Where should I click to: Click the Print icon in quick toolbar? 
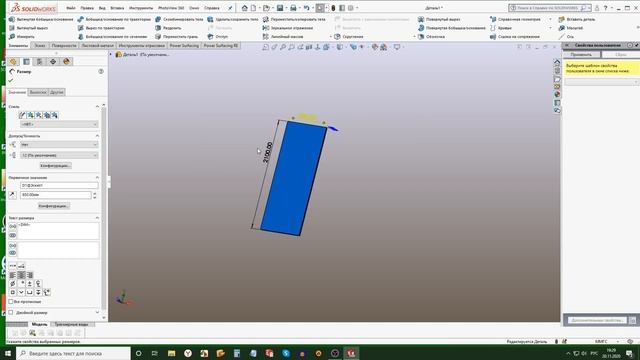click(293, 8)
